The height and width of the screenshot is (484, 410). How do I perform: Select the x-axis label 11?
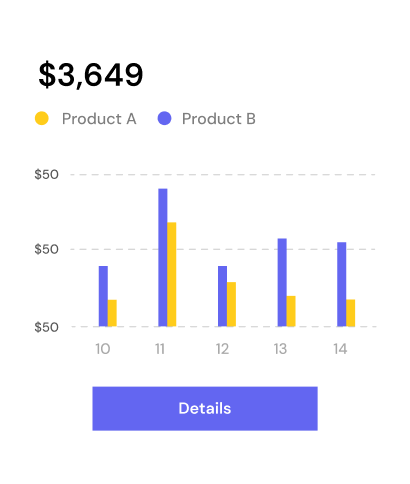coord(160,349)
